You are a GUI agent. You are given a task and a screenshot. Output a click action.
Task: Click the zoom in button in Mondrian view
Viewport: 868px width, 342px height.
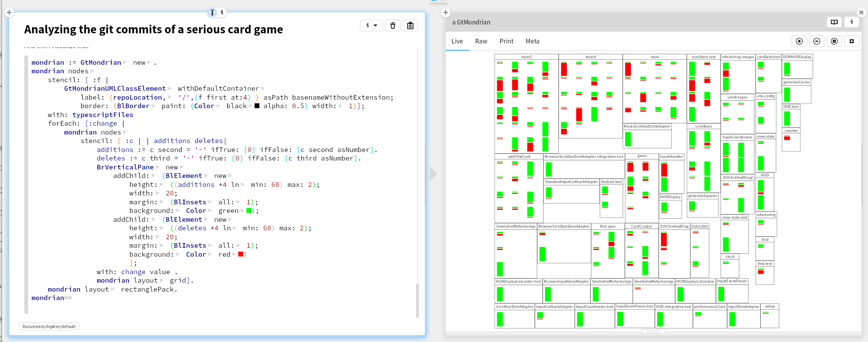point(799,41)
